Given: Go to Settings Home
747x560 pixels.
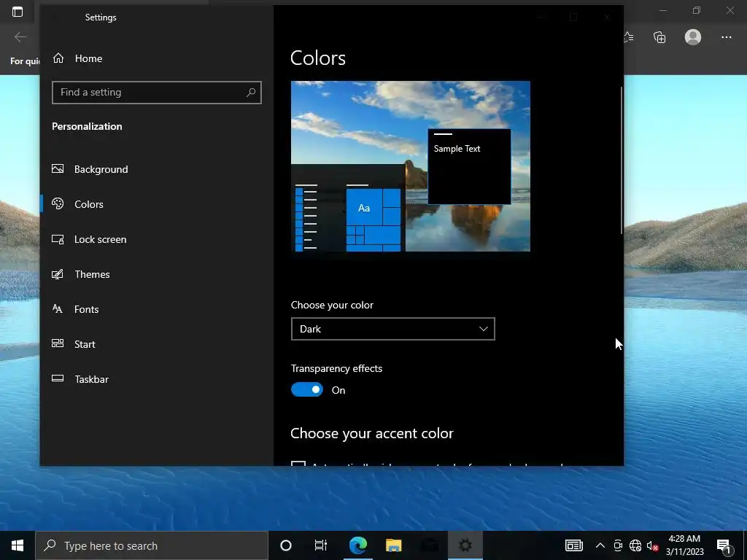Looking at the screenshot, I should click(77, 58).
